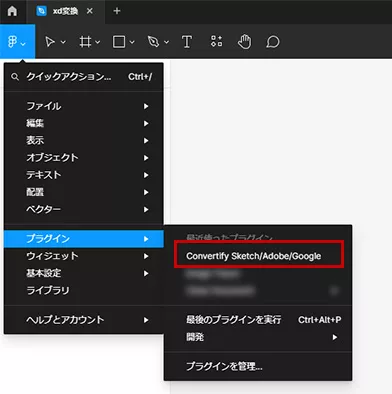Open ヘルプとアカウント submenu
Viewport: 392px width, 394px height.
point(84,320)
